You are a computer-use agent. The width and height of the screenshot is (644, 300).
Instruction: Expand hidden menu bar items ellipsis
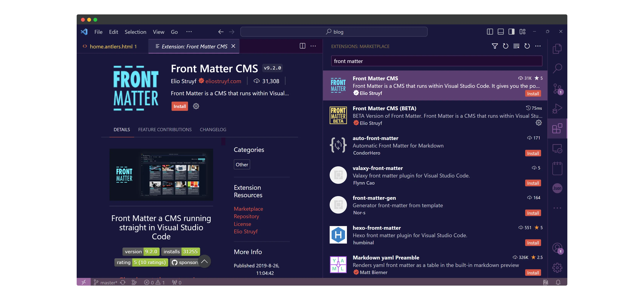(189, 31)
